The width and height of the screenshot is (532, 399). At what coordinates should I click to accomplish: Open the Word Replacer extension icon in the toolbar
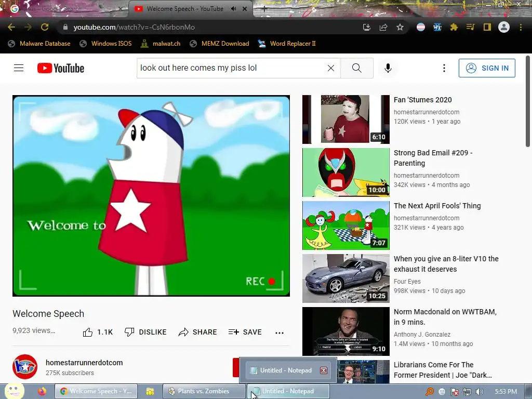point(437,27)
